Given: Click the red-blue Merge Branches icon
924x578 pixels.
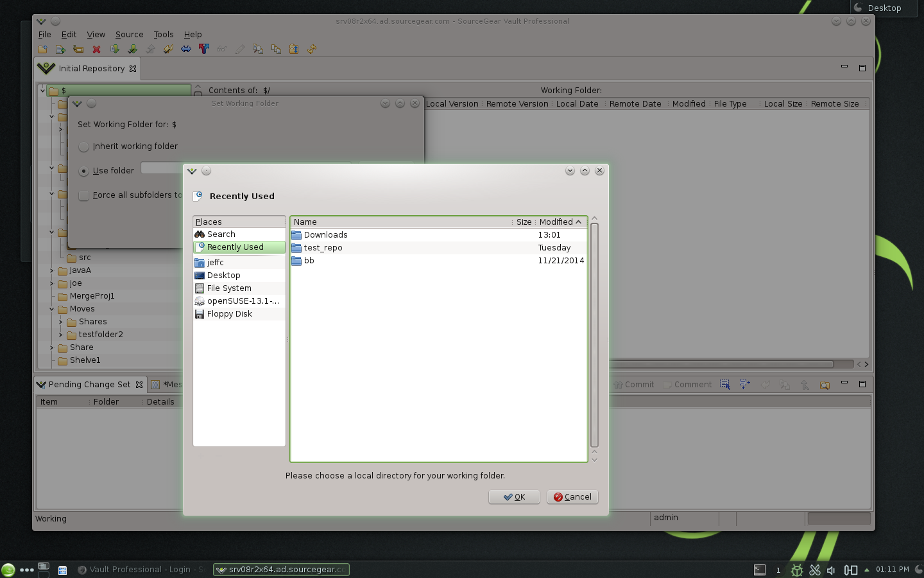Looking at the screenshot, I should pos(204,49).
